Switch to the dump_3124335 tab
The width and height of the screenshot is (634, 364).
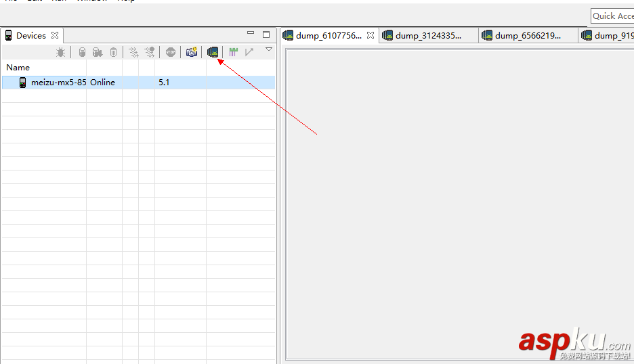[428, 36]
